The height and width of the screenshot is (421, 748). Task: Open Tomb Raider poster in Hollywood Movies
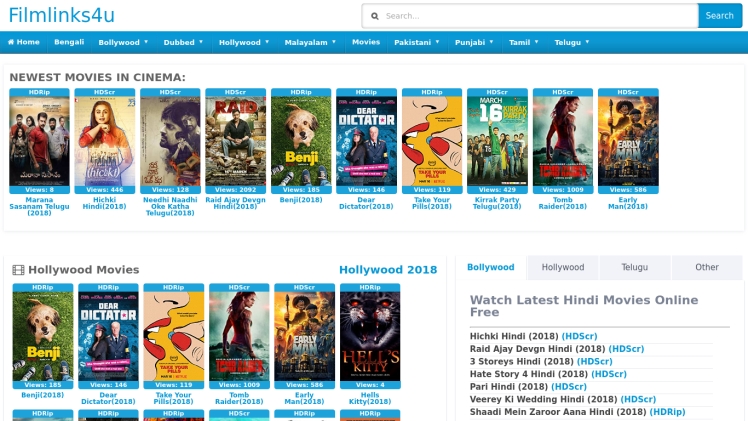239,336
